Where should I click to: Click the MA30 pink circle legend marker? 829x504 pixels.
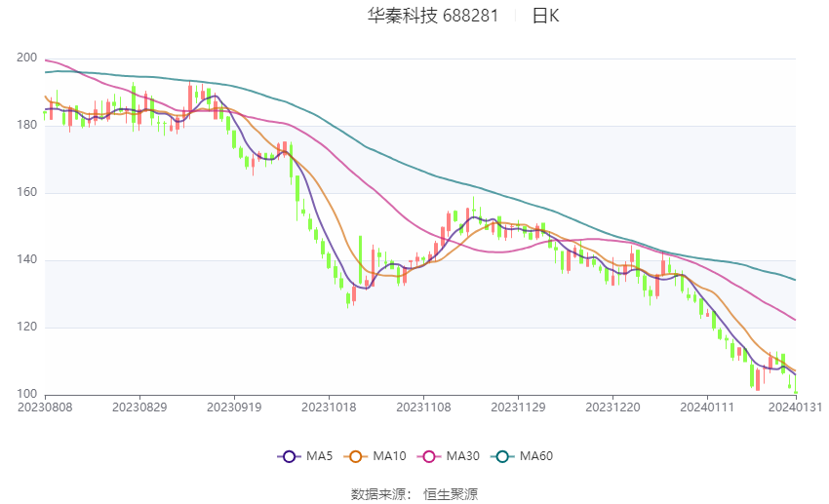coord(426,455)
